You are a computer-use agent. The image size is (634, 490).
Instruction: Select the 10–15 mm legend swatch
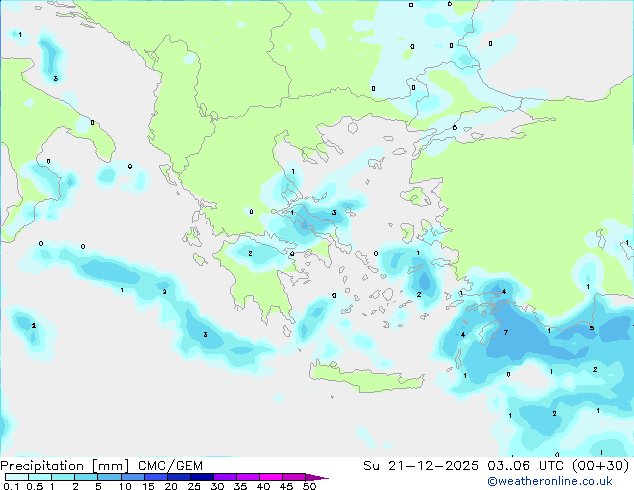132,477
